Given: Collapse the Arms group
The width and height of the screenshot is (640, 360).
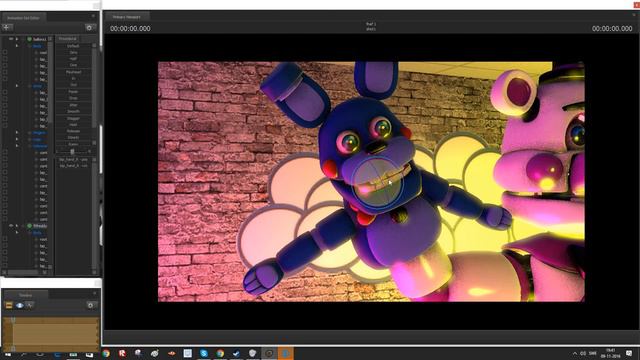Looking at the screenshot, I should pyautogui.click(x=17, y=86).
